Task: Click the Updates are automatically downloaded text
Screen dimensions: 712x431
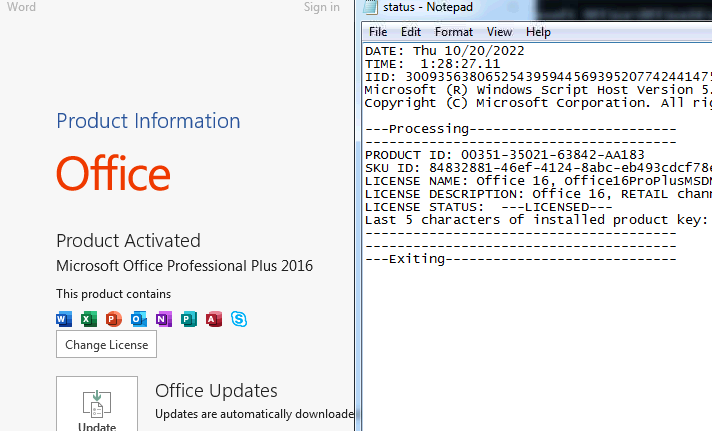Action: coord(254,414)
